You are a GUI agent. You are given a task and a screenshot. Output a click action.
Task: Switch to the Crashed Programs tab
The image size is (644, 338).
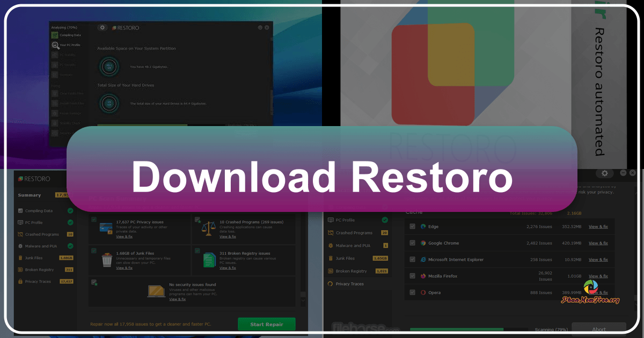click(x=353, y=232)
